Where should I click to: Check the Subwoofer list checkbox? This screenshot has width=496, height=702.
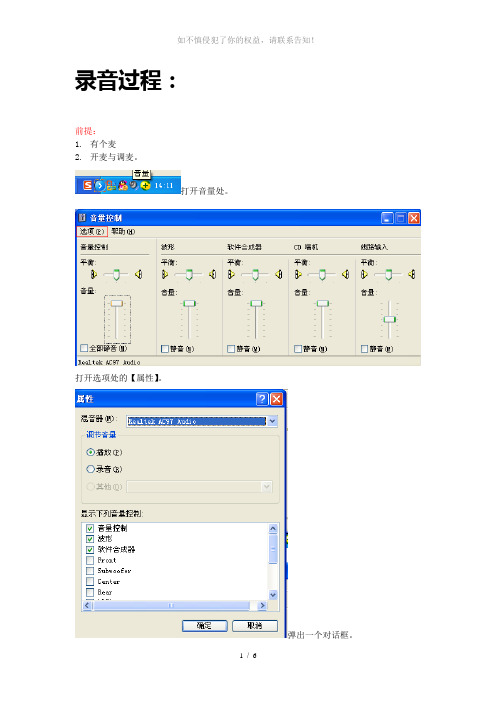point(90,571)
